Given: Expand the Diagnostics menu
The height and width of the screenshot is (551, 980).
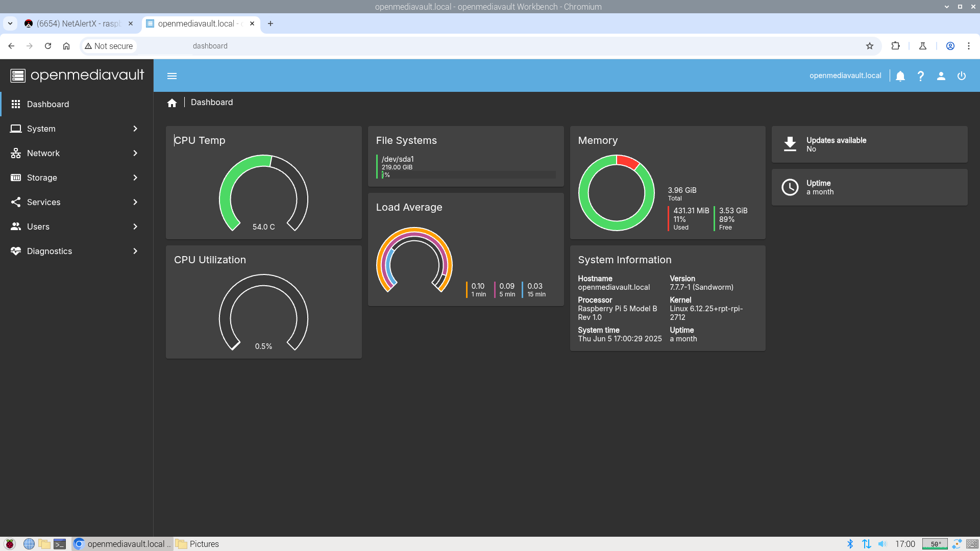Looking at the screenshot, I should 77,251.
